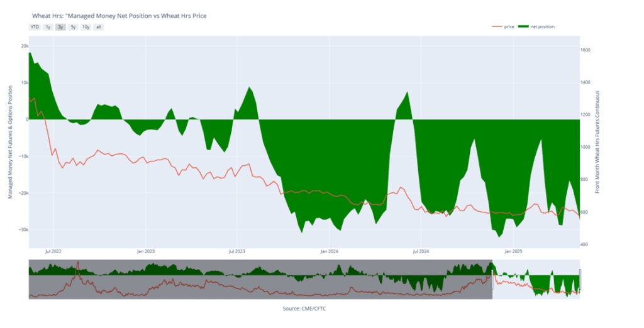Click the chart title text
This screenshot has height=328, width=644.
pos(119,16)
